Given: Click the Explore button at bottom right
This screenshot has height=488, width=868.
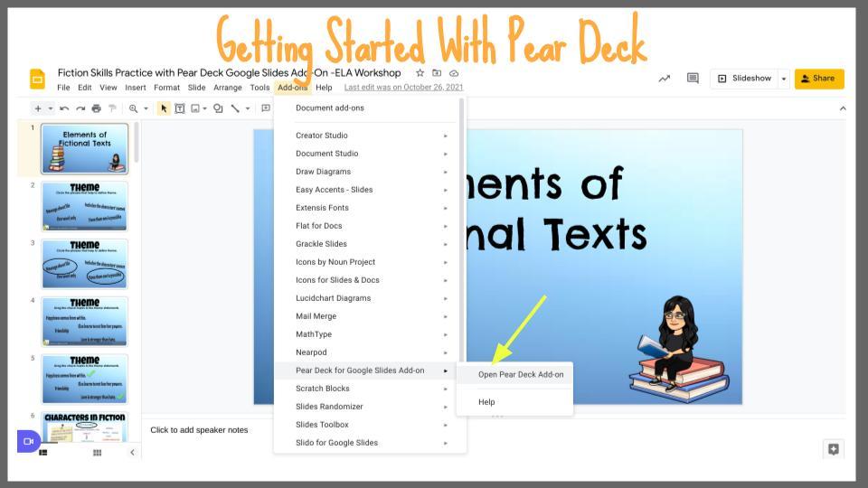Looking at the screenshot, I should (833, 449).
